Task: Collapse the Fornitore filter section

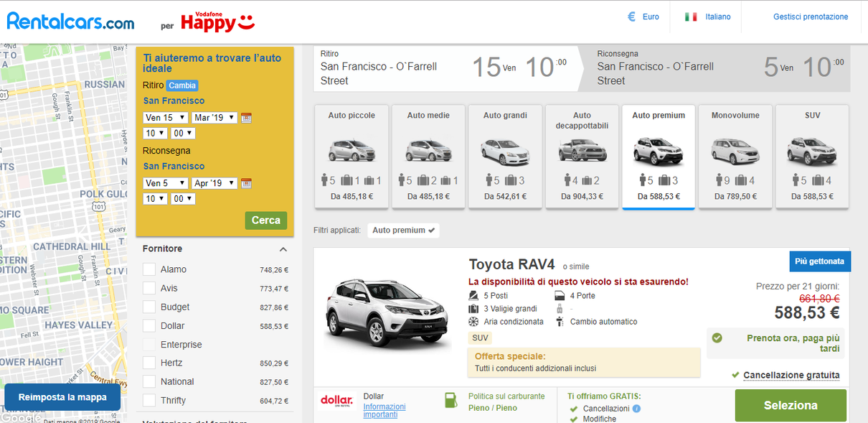Action: (x=283, y=249)
